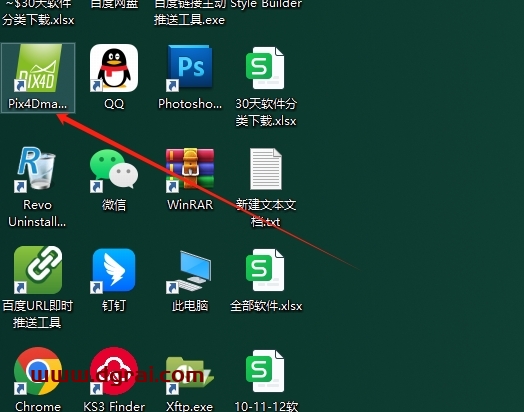Image resolution: width=524 pixels, height=412 pixels.
Task: Click the Revo Uninstall... label text
Action: (x=37, y=213)
